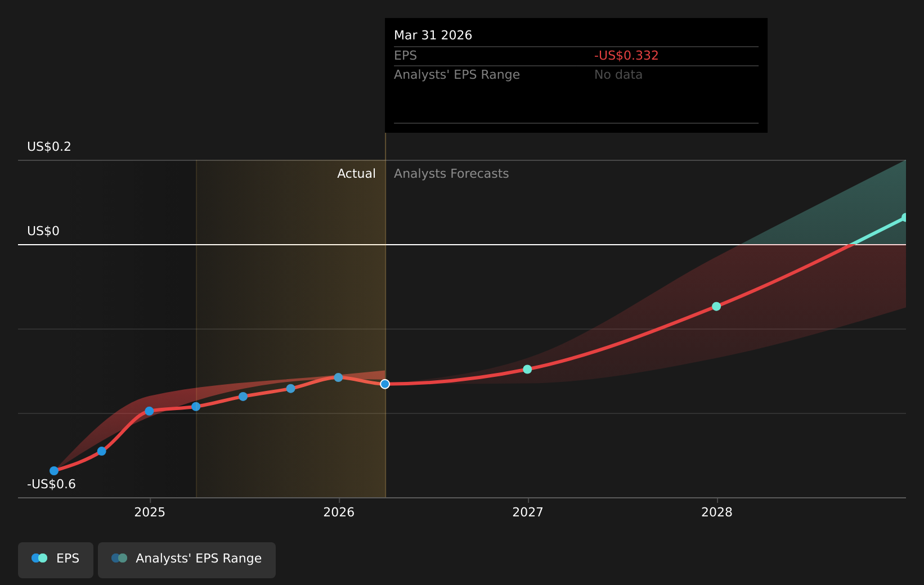Viewport: 924px width, 585px height.
Task: Select the forecast EPS point at 2028
Action: click(716, 306)
